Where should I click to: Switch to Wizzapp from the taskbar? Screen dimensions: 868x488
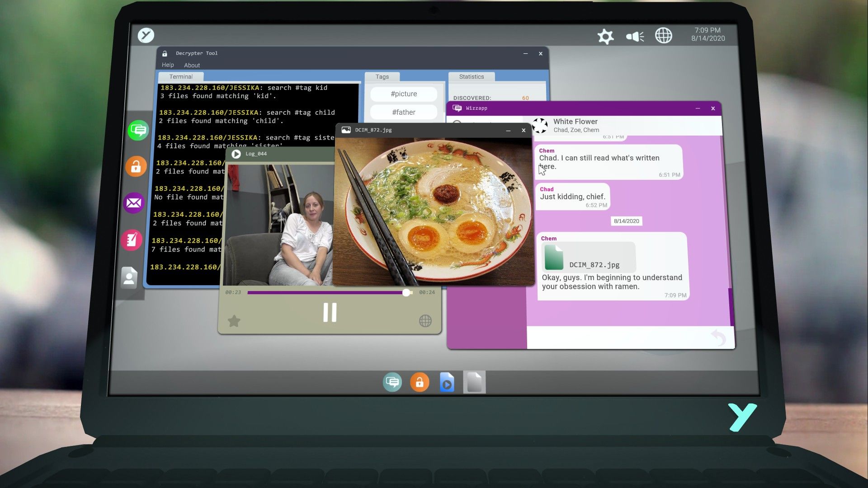click(392, 383)
